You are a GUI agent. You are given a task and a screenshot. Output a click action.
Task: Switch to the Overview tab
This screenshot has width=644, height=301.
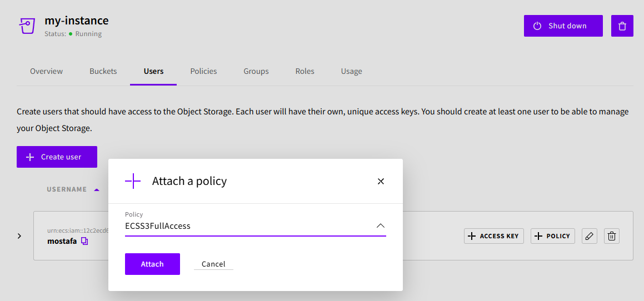(47, 71)
